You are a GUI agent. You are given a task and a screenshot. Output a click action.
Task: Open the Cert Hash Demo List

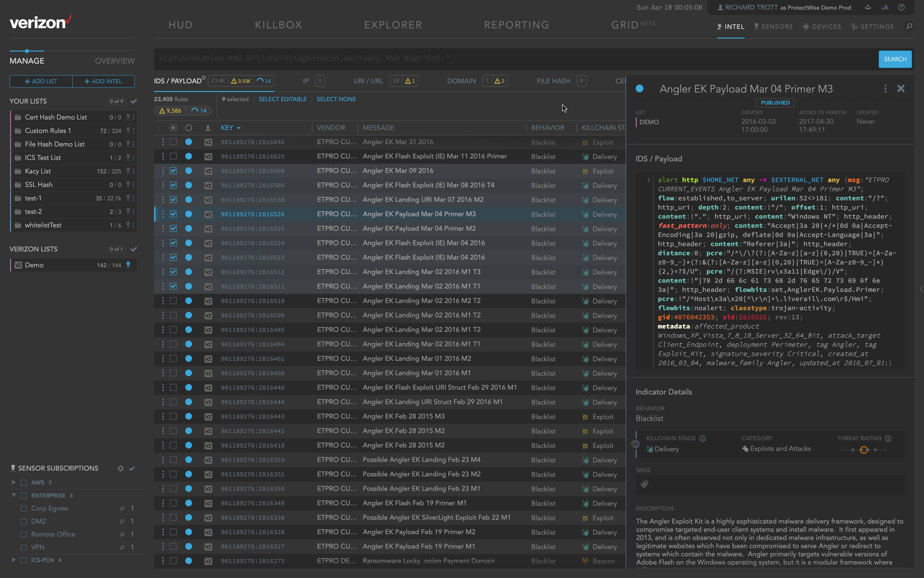tap(55, 117)
